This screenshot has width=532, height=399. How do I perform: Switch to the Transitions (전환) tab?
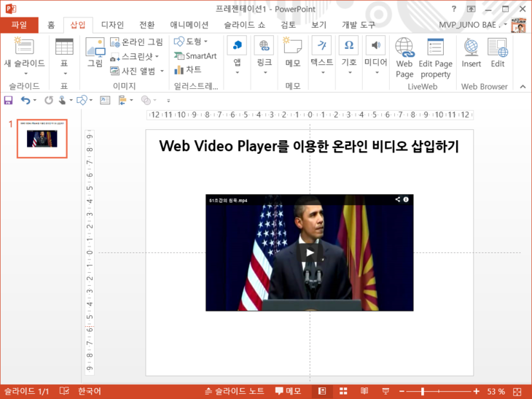click(147, 25)
